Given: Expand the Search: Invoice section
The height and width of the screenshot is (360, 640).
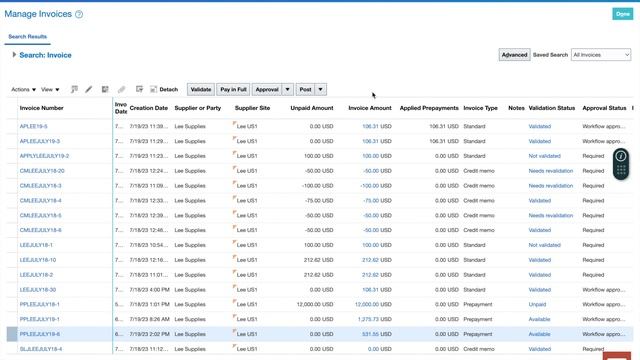Looking at the screenshot, I should [x=14, y=55].
